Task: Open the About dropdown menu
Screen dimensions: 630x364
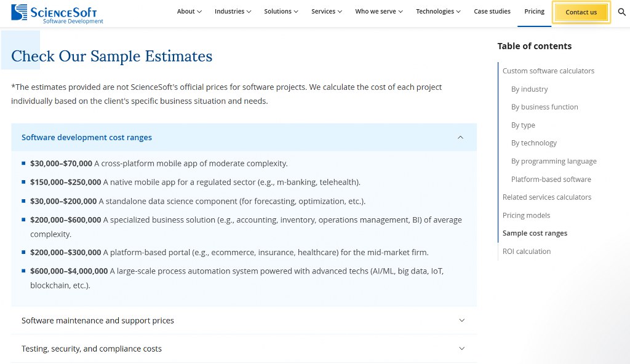Action: pyautogui.click(x=189, y=12)
